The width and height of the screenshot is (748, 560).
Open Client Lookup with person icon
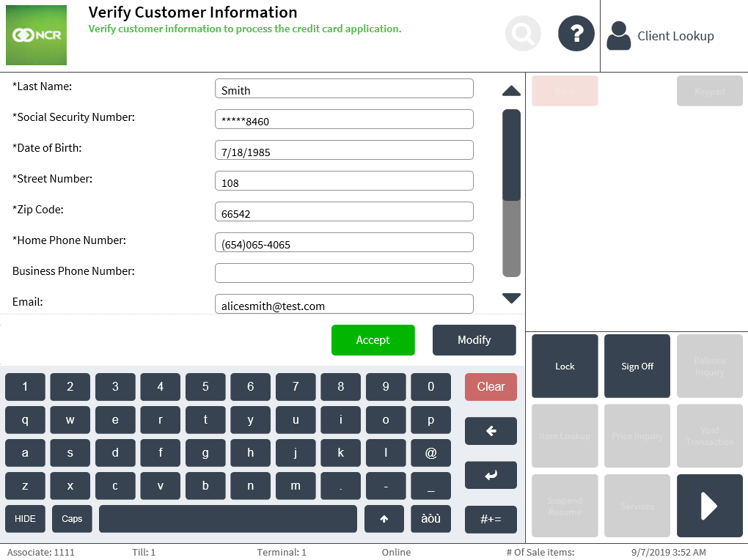coord(661,36)
